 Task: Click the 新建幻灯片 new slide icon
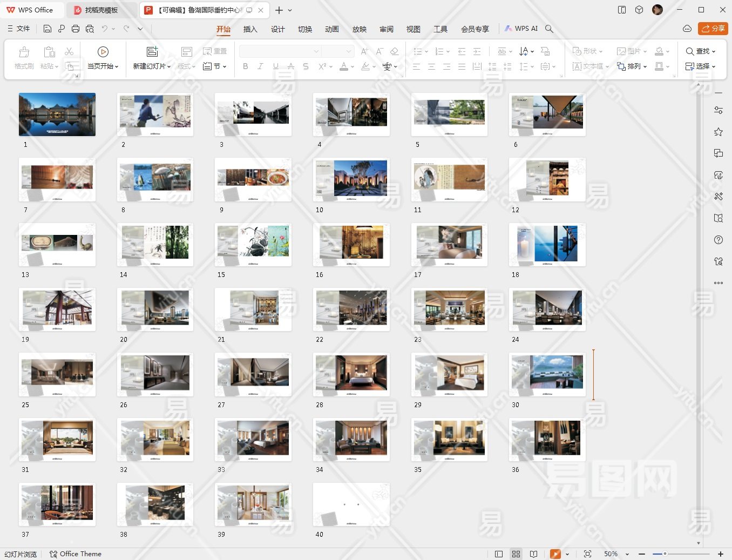[152, 52]
